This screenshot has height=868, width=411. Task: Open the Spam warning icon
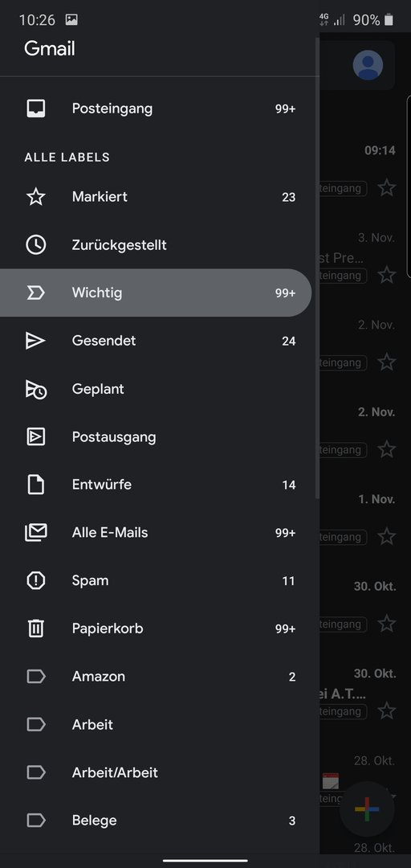[36, 581]
